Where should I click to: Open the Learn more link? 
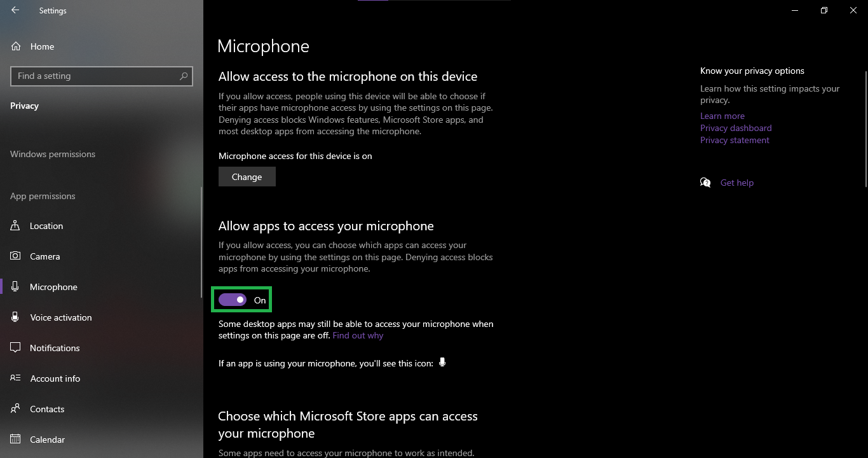coord(722,116)
